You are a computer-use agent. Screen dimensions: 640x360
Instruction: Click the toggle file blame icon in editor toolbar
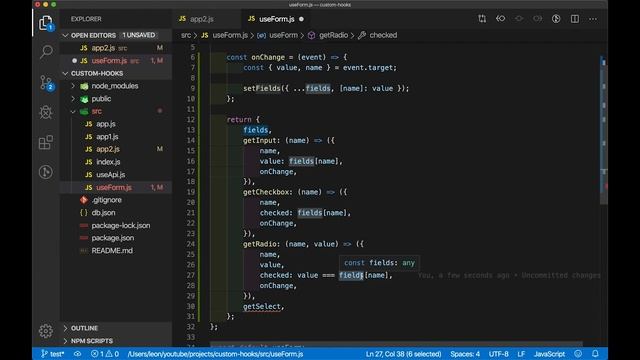tap(556, 19)
